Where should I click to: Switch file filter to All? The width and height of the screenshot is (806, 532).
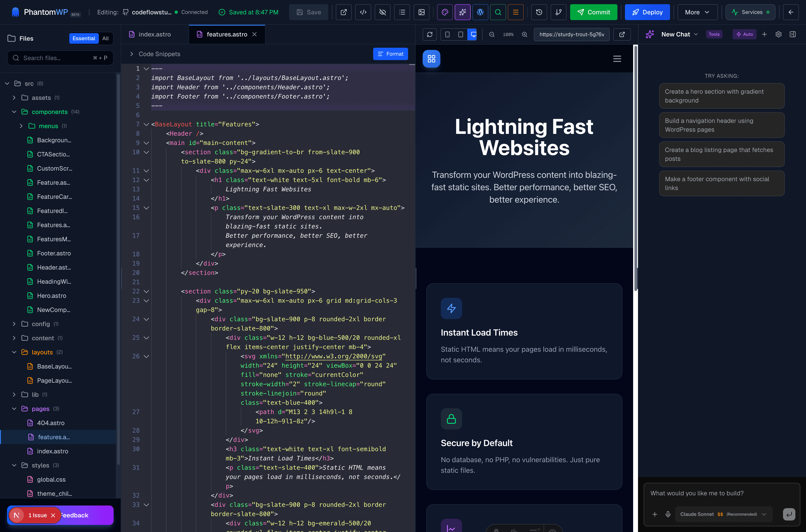[106, 38]
